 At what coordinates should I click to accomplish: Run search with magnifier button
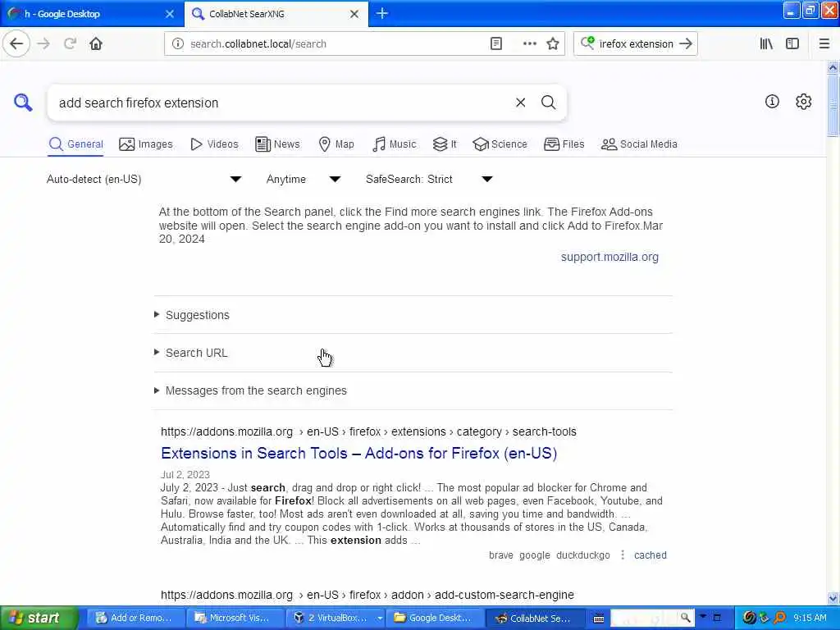click(x=548, y=103)
